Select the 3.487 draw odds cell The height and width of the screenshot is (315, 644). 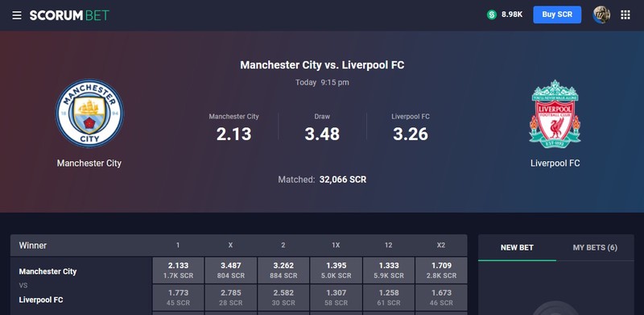(x=231, y=270)
